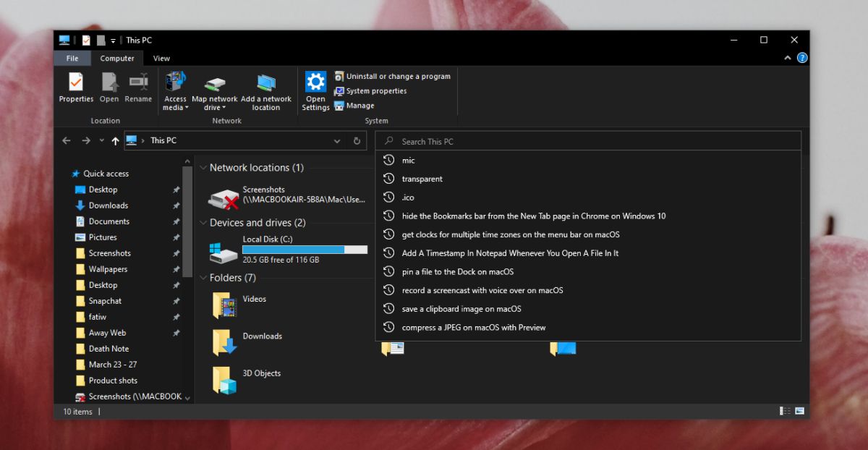
Task: Switch to details view in status bar
Action: tap(785, 411)
